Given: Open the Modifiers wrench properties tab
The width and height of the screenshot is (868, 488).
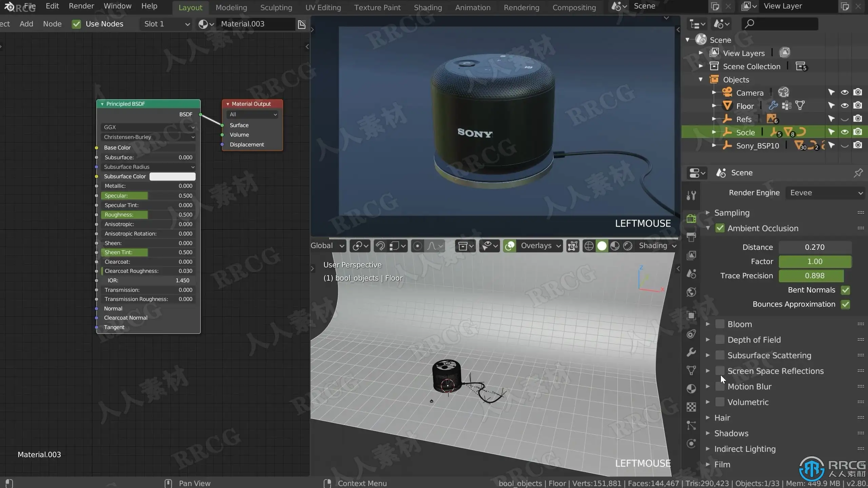Looking at the screenshot, I should [x=691, y=352].
